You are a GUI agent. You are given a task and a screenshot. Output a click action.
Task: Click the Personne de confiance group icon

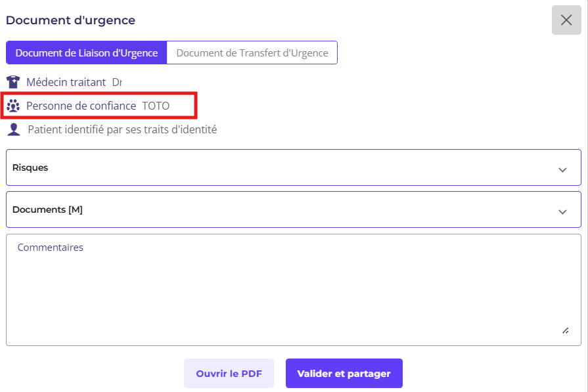pos(13,106)
